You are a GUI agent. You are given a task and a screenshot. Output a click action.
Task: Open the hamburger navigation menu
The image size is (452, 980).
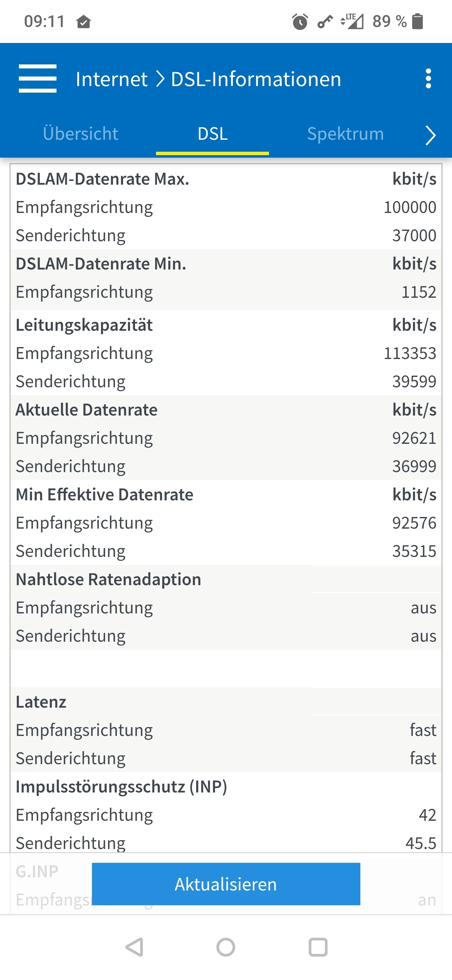38,79
